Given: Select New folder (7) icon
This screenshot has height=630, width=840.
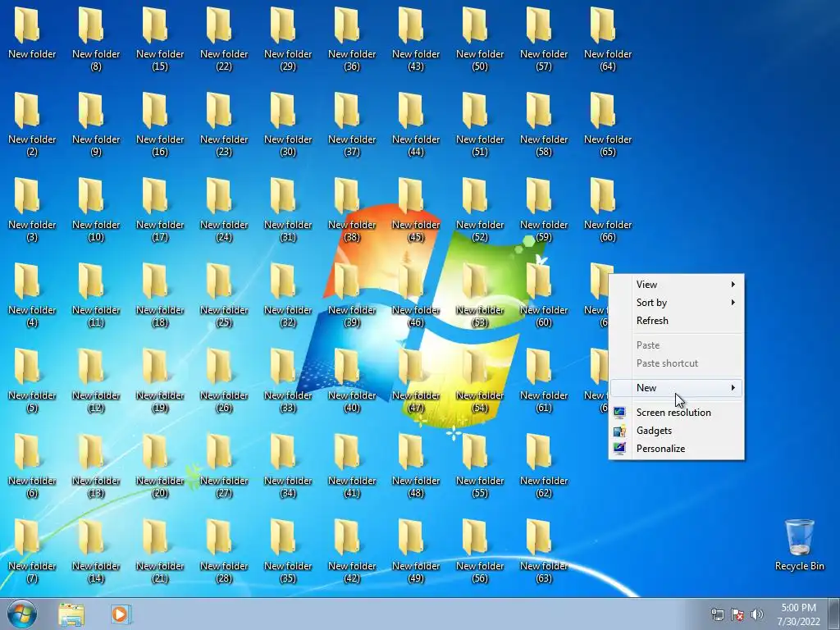Looking at the screenshot, I should [x=26, y=536].
